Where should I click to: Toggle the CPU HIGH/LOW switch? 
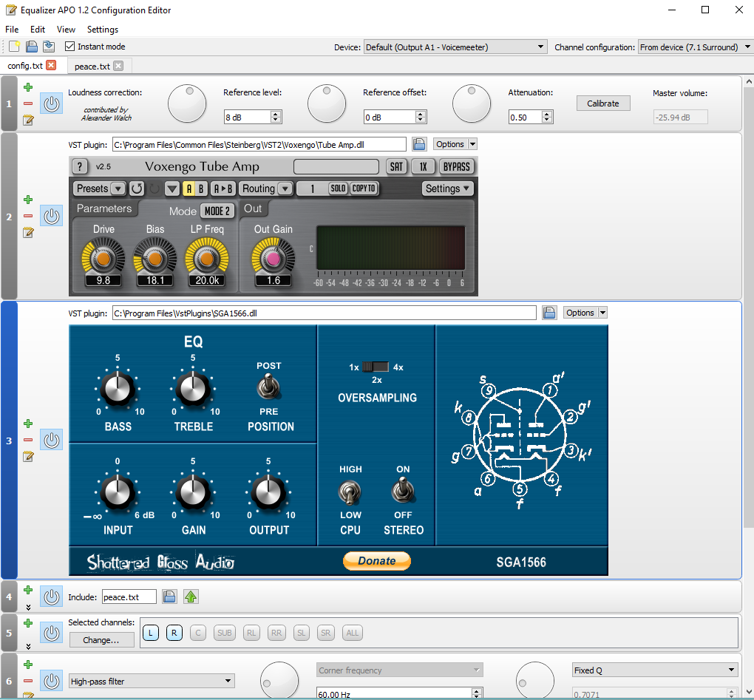350,492
